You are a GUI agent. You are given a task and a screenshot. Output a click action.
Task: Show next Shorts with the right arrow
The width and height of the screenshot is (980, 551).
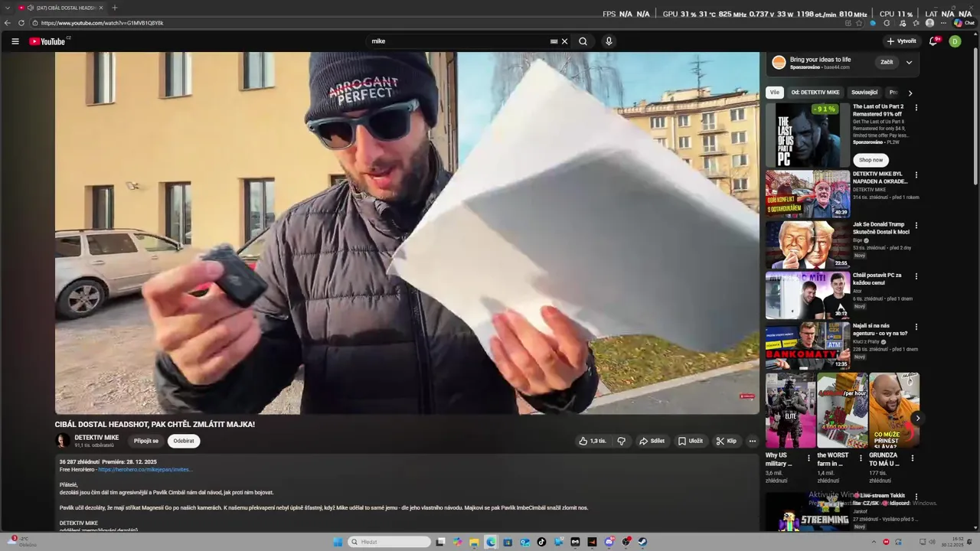pos(917,418)
